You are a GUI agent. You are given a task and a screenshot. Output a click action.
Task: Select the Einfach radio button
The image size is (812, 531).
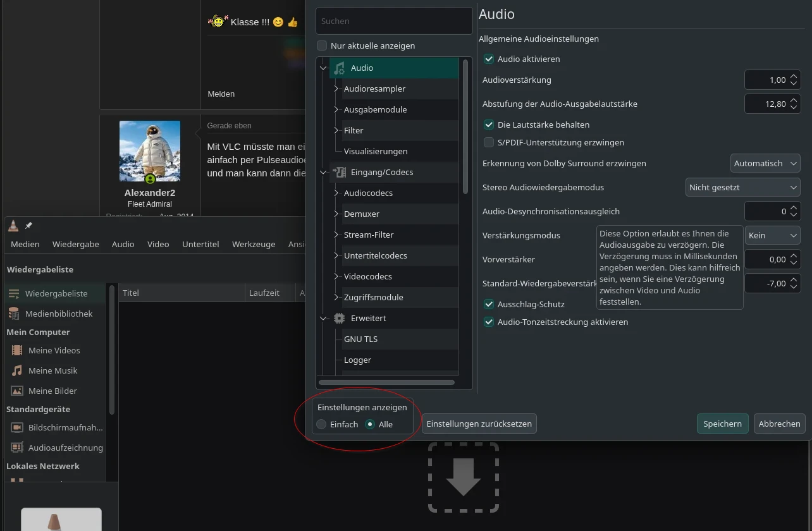321,424
